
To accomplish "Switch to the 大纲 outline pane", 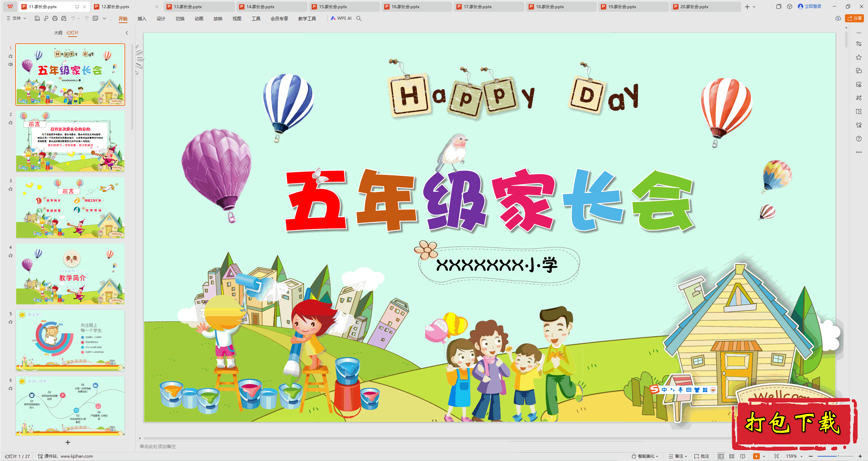I will click(58, 33).
